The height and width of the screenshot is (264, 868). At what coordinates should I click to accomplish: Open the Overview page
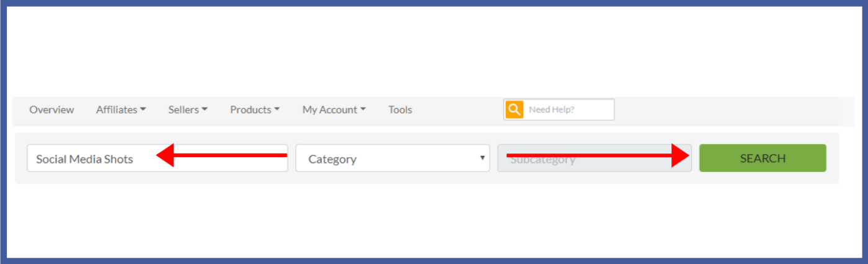pos(51,109)
